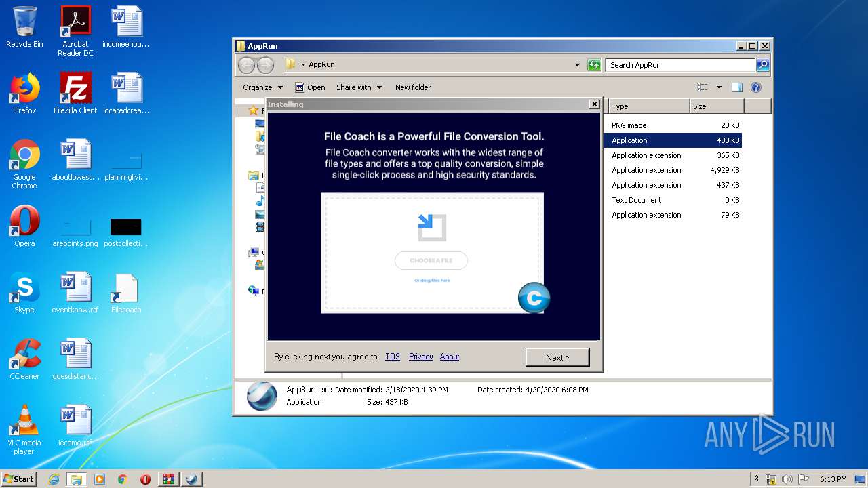Click the Start button
The width and height of the screenshot is (868, 488).
(x=19, y=479)
